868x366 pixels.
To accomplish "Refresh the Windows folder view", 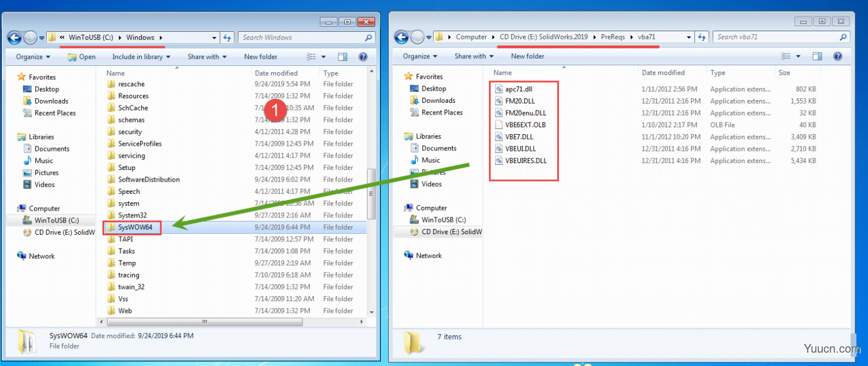I will (x=227, y=38).
